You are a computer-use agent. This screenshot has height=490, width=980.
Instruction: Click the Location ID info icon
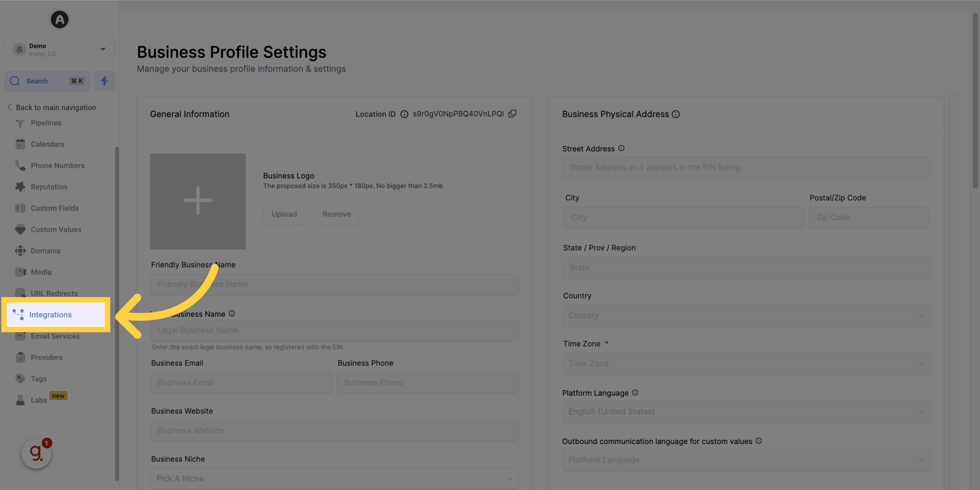[404, 114]
